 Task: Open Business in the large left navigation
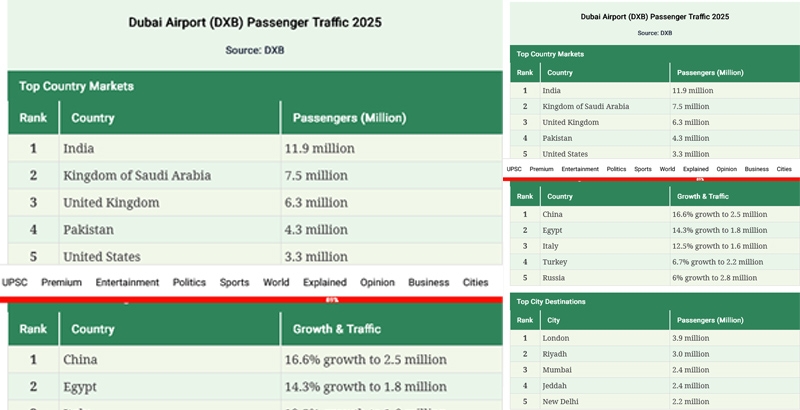pyautogui.click(x=428, y=283)
